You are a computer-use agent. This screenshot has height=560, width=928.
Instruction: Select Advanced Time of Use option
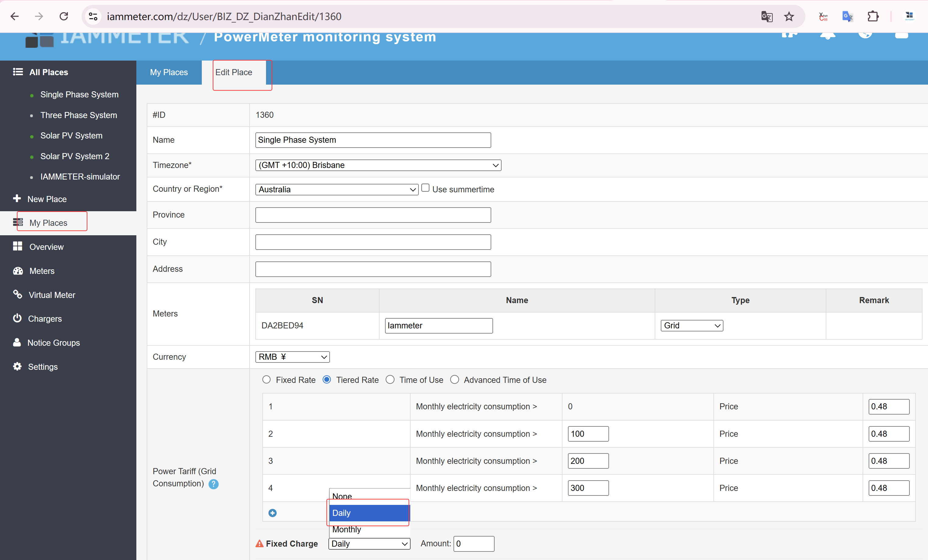[455, 380]
